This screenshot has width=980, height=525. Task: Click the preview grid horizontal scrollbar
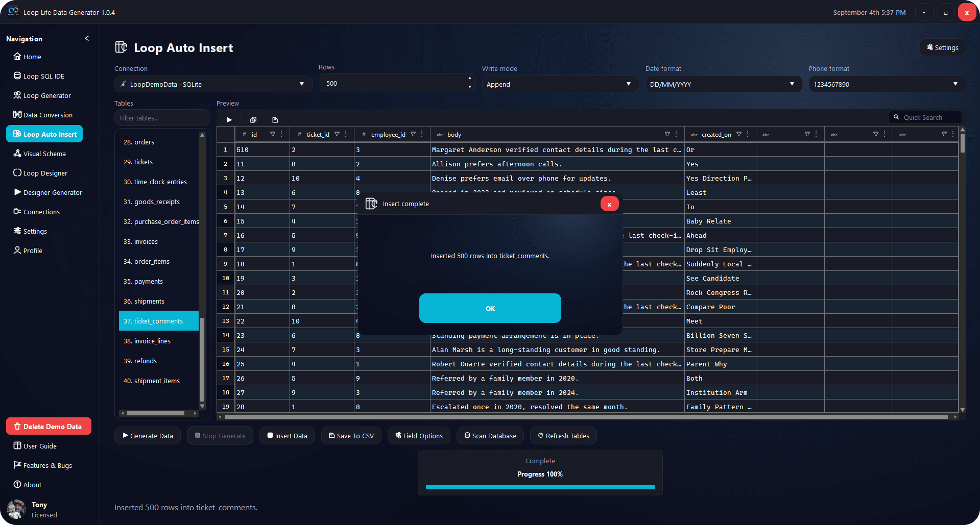click(587, 417)
